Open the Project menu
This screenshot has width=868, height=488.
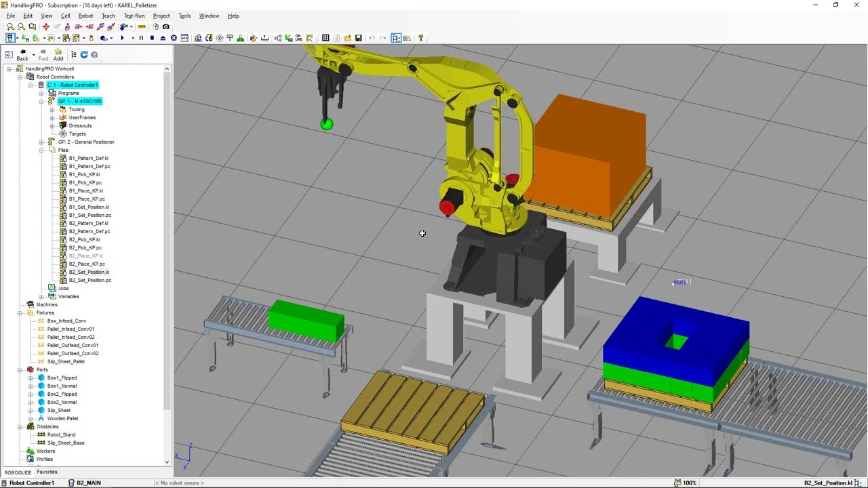click(161, 16)
